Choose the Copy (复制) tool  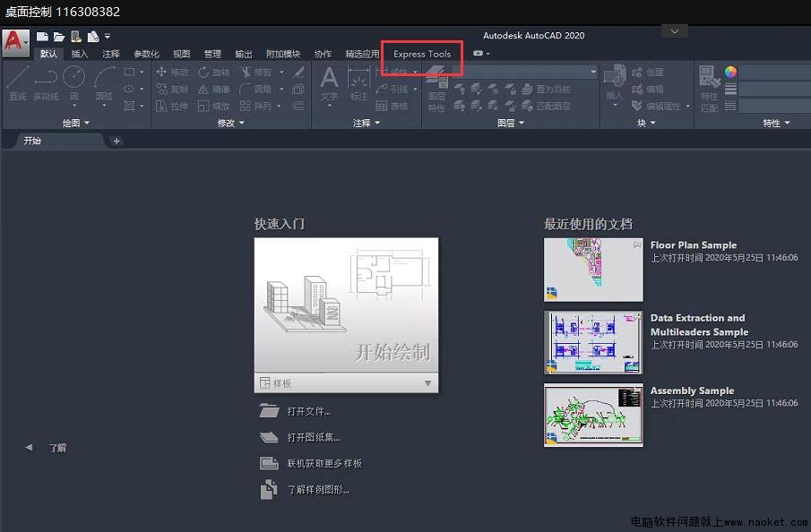click(172, 89)
